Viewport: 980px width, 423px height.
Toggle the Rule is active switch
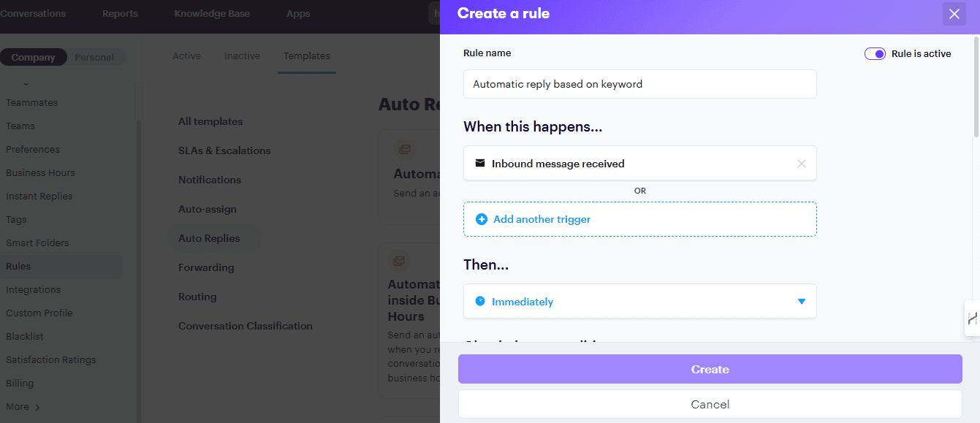(875, 53)
